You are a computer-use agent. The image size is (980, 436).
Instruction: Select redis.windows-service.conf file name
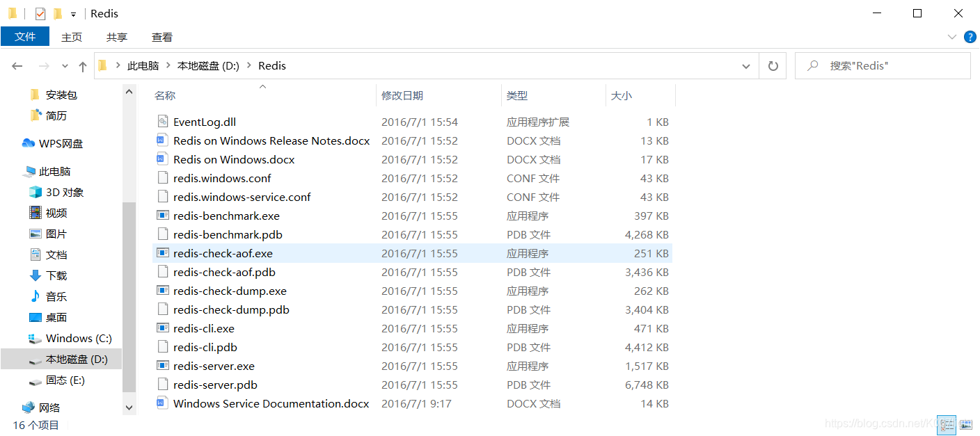tap(242, 197)
